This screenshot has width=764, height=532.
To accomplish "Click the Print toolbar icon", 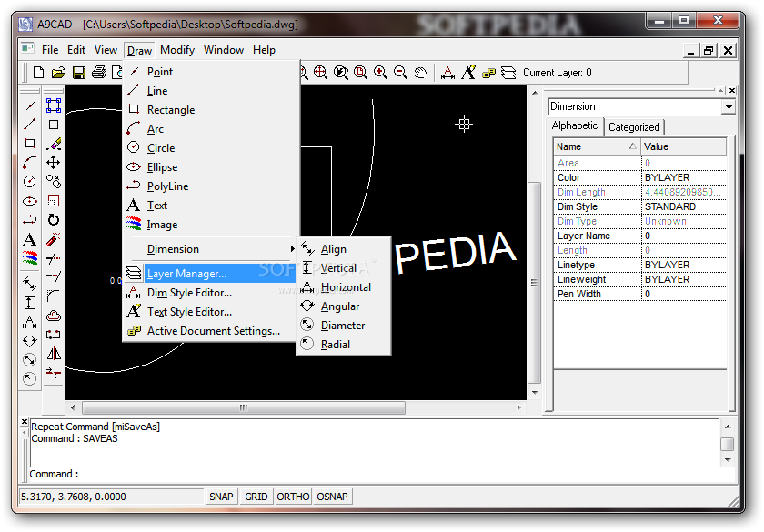I will coord(99,73).
